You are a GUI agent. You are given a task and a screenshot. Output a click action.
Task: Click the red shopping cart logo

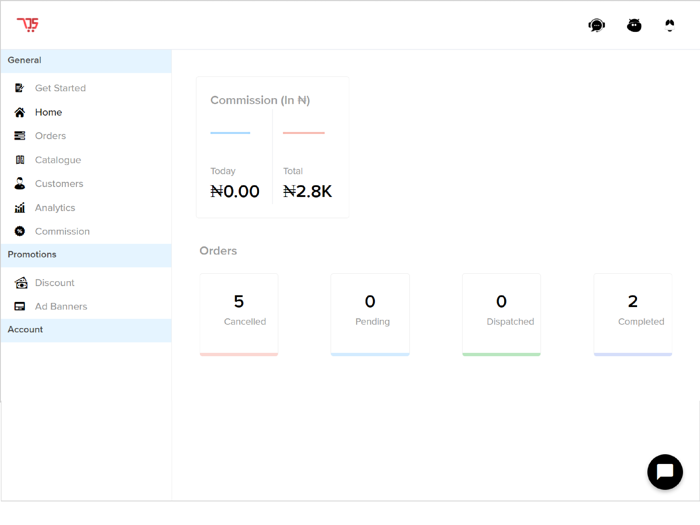(28, 25)
